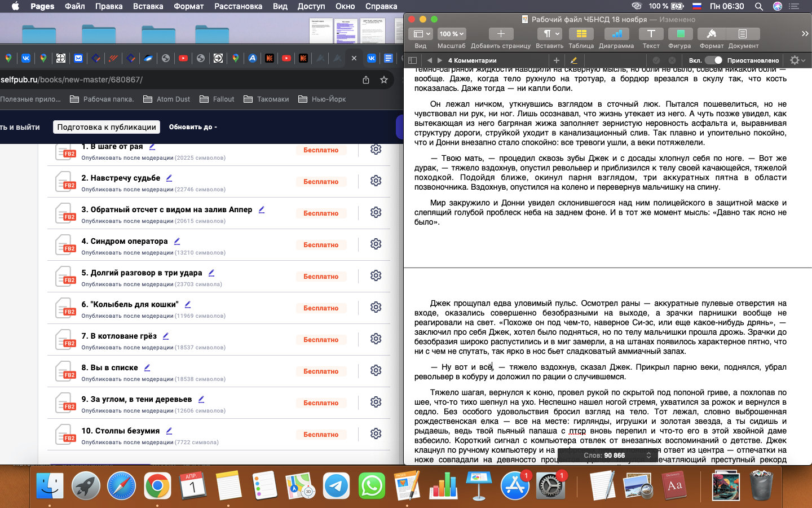Click the Диаграмма chart icon
Viewport: 812px width, 508px height.
click(x=616, y=34)
